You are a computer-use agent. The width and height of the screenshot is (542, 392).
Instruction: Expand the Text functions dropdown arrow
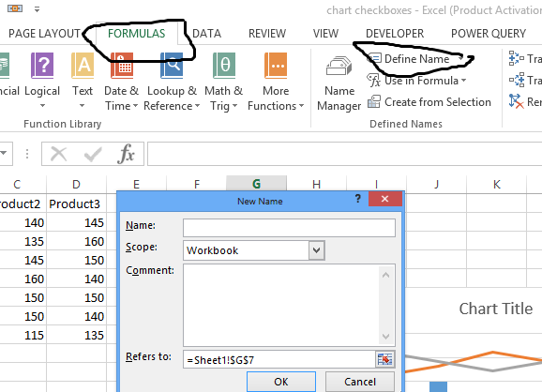(82, 105)
